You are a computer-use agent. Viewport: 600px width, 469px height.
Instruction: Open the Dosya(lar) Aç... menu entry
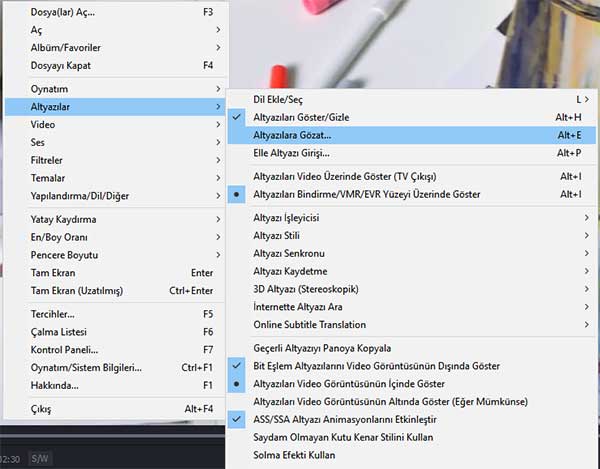click(x=115, y=12)
